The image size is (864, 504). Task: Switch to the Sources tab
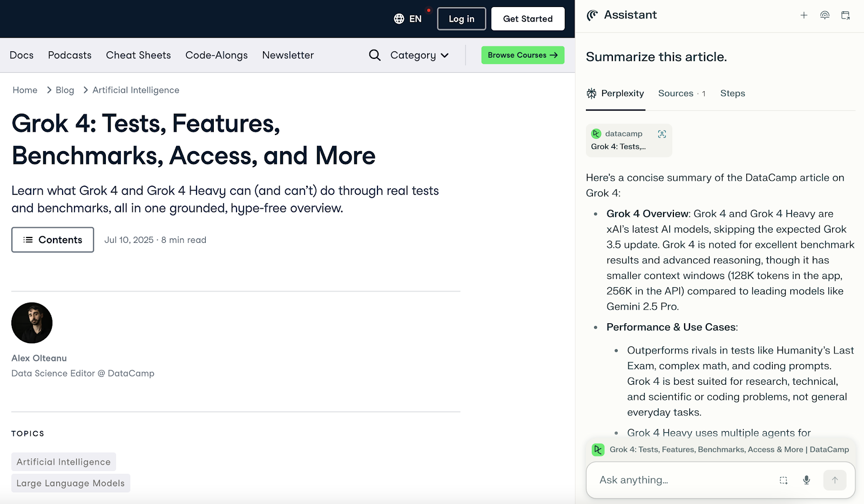682,93
